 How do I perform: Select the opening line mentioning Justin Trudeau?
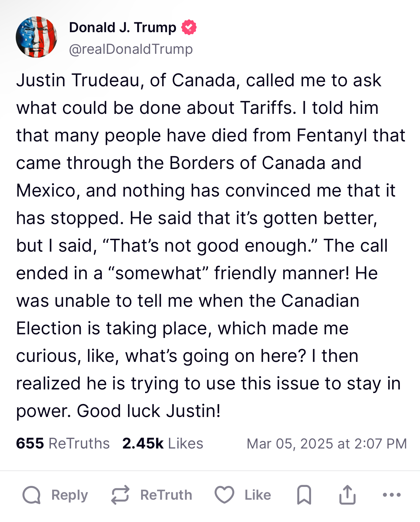199,80
